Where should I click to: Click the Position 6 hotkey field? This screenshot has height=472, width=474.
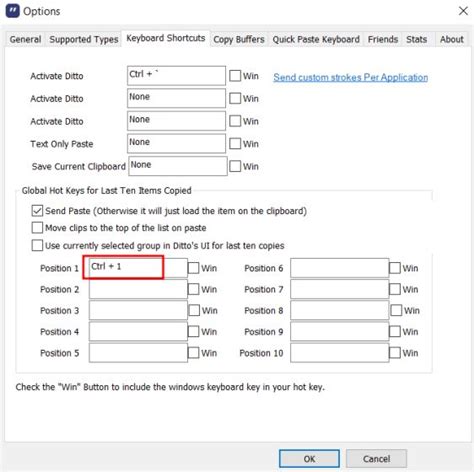[x=339, y=268]
